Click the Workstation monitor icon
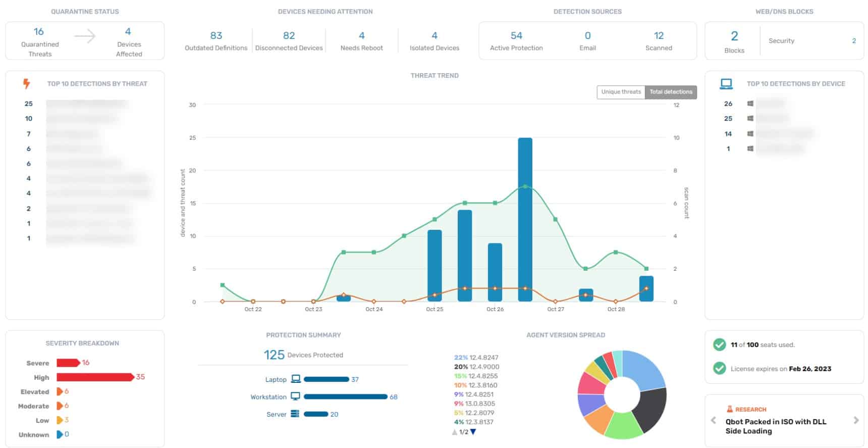Viewport: 868px width, 448px height. (296, 396)
